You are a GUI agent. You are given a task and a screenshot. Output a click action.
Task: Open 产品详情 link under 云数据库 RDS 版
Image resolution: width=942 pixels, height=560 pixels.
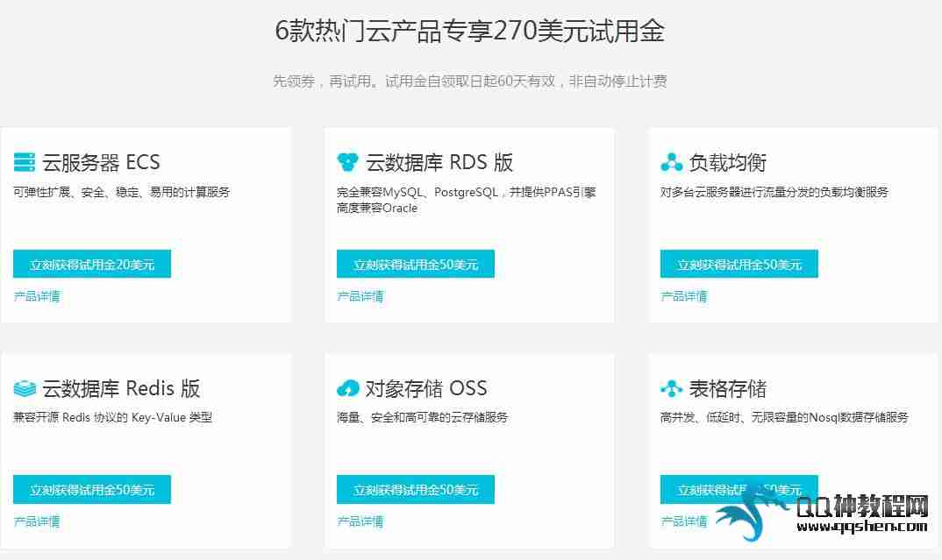[x=360, y=296]
